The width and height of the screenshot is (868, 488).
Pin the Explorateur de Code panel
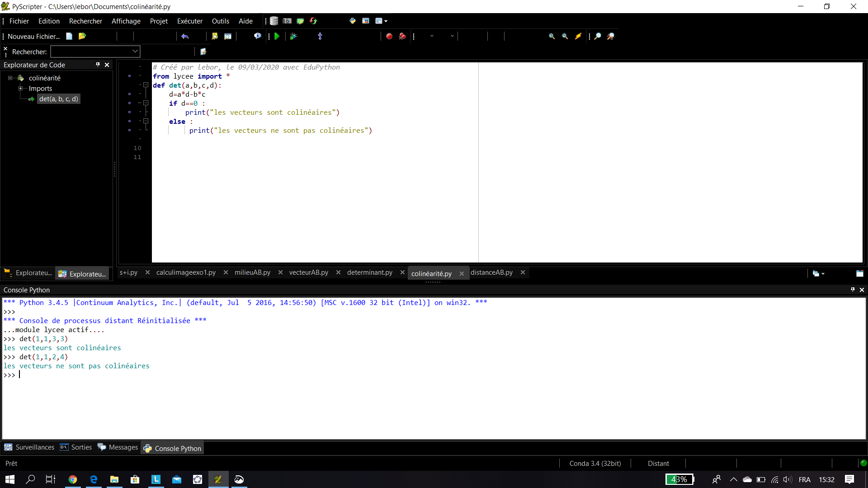point(98,65)
